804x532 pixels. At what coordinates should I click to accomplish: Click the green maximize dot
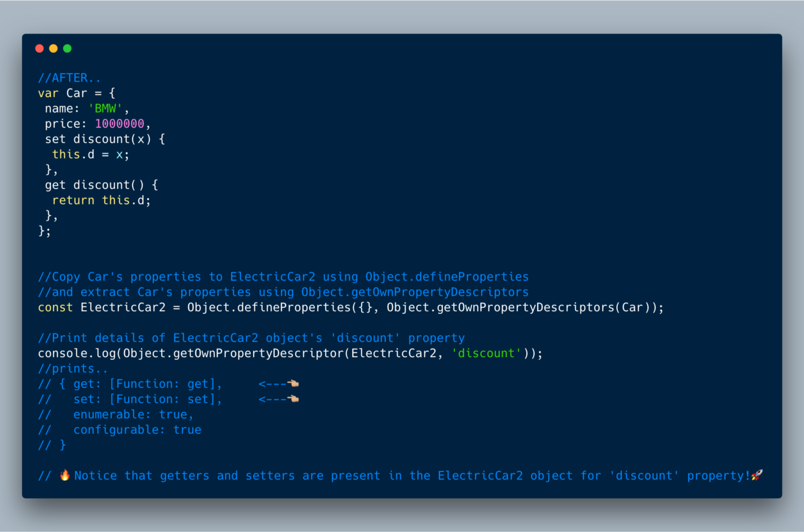pyautogui.click(x=67, y=49)
